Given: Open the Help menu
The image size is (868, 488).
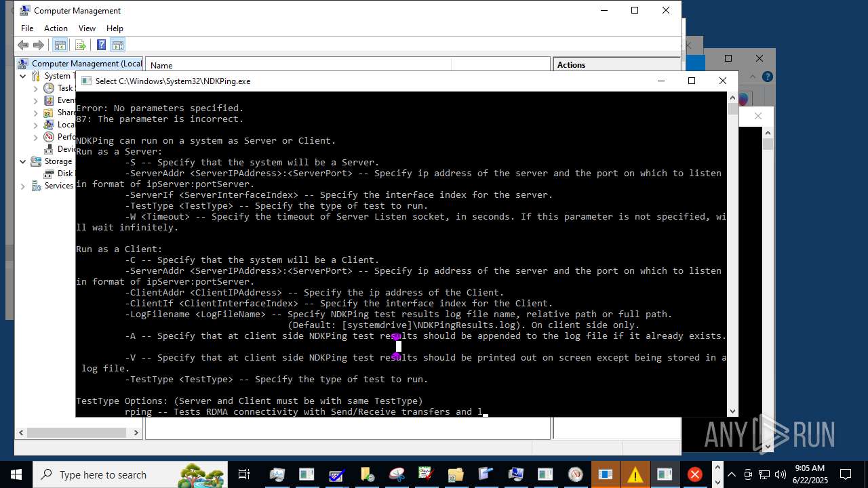Looking at the screenshot, I should 115,28.
